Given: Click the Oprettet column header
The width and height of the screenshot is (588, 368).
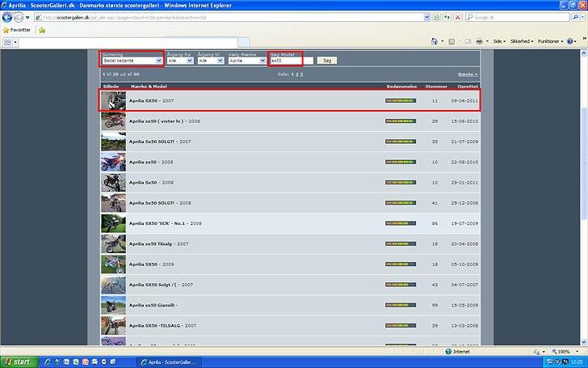Looking at the screenshot, I should click(468, 87).
